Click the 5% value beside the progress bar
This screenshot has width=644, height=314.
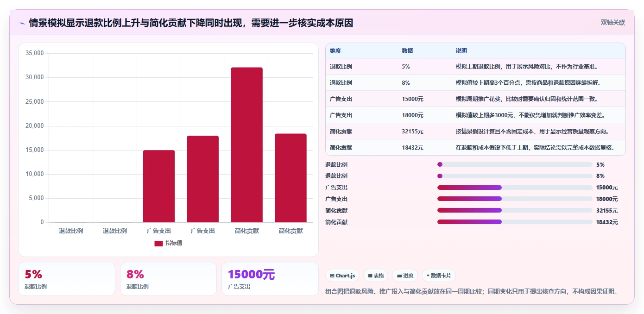(x=600, y=164)
